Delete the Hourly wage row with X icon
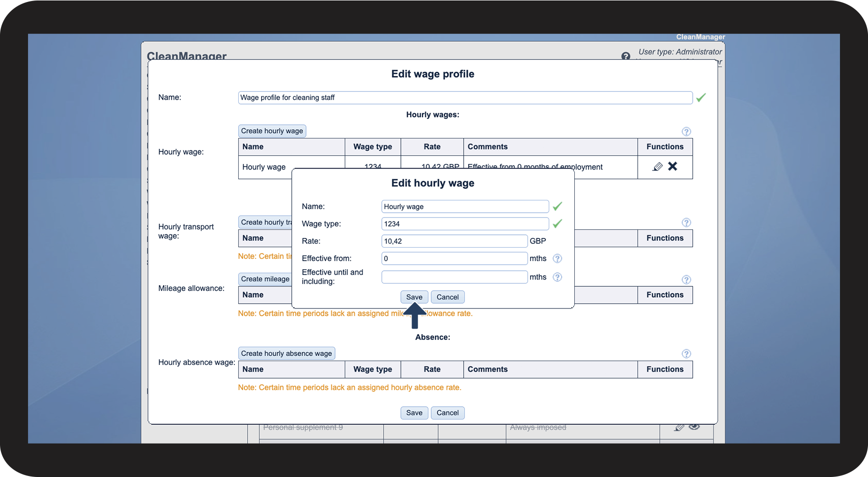Image resolution: width=868 pixels, height=477 pixels. point(672,167)
